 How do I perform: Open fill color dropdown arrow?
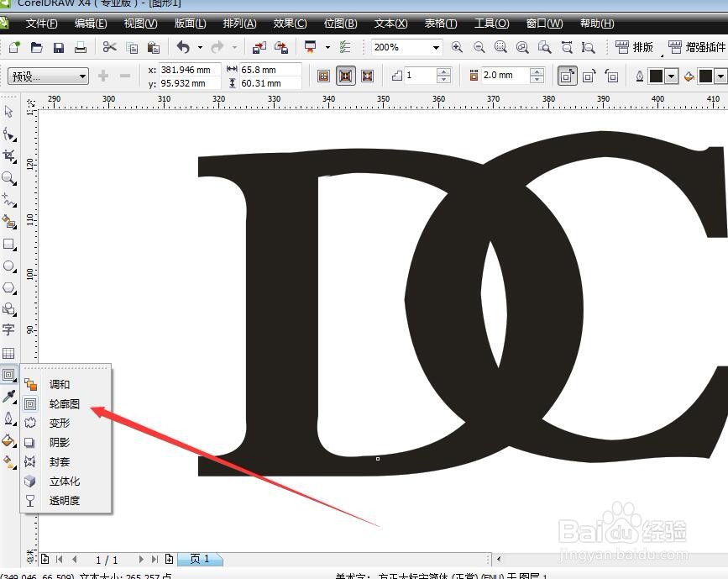(721, 76)
